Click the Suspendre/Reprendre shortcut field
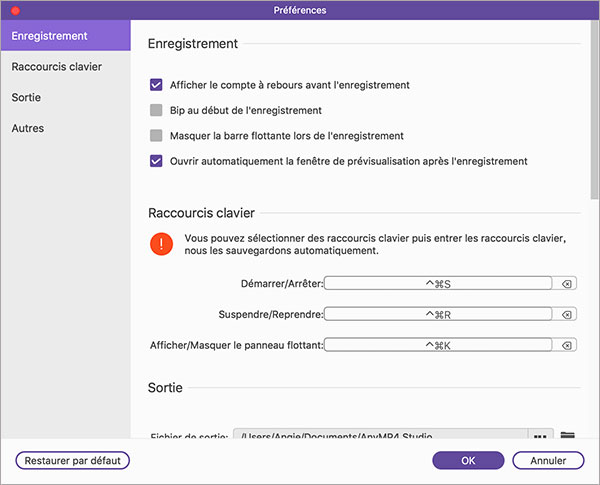The height and width of the screenshot is (485, 600). click(438, 315)
